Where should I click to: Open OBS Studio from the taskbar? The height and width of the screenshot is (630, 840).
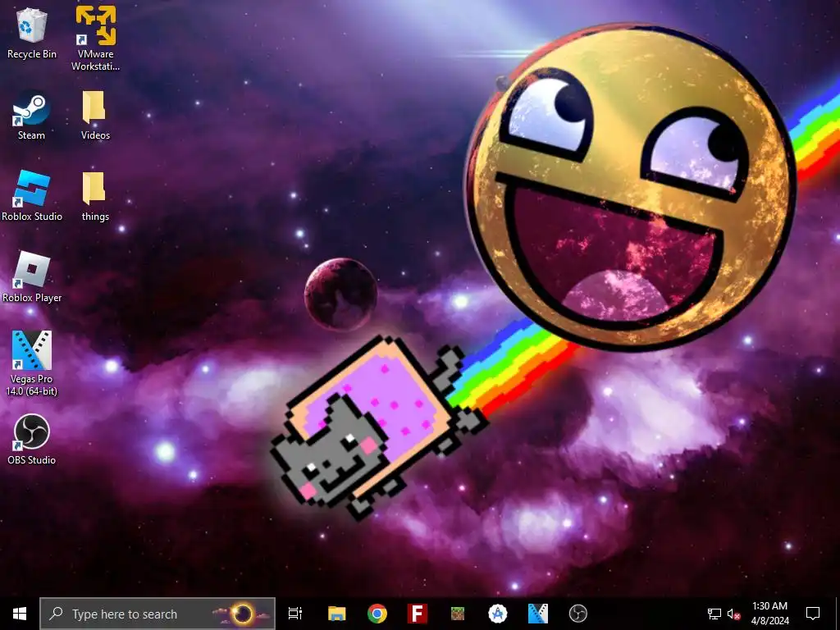(x=578, y=614)
